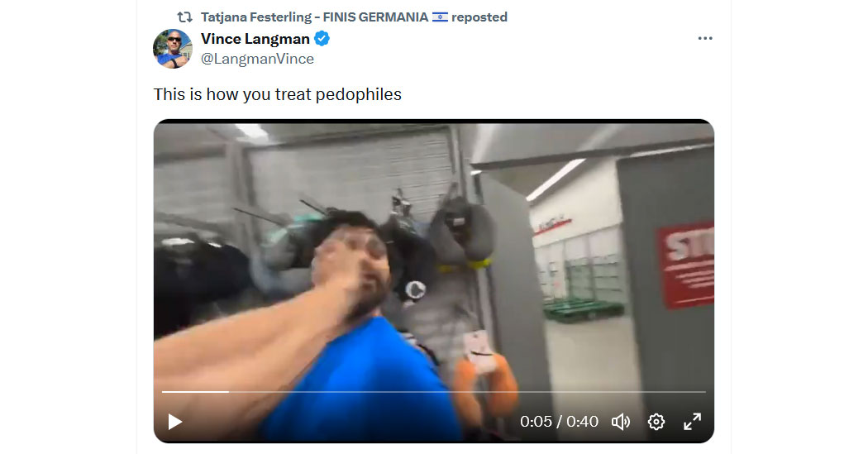Image resolution: width=868 pixels, height=454 pixels.
Task: Open video settings gear
Action: click(x=656, y=422)
